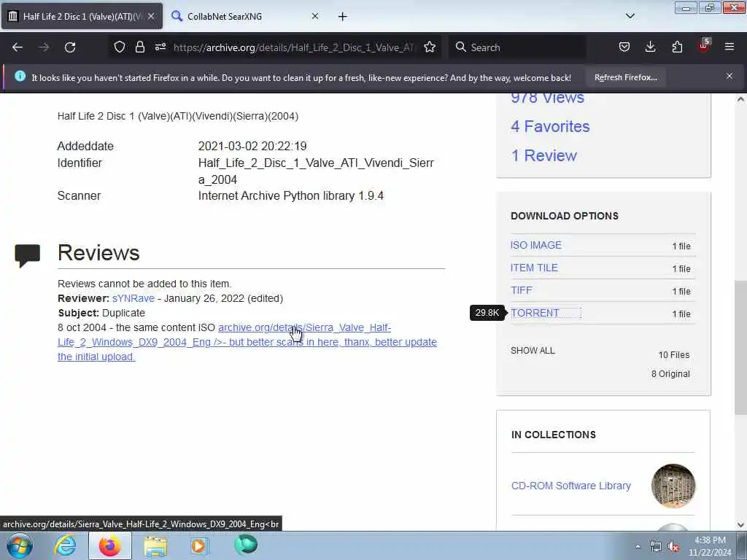The image size is (747, 560).
Task: Click the Refresh Firefox button
Action: 625,77
